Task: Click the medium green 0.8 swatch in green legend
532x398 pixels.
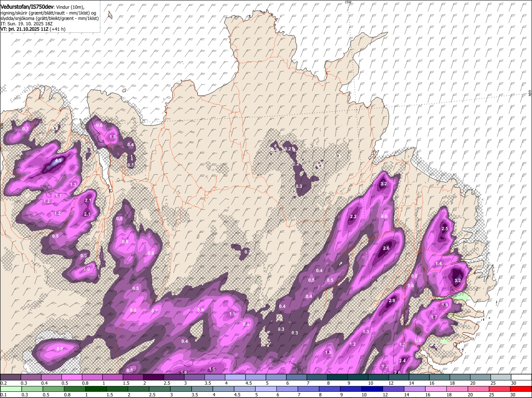Action: pyautogui.click(x=74, y=389)
